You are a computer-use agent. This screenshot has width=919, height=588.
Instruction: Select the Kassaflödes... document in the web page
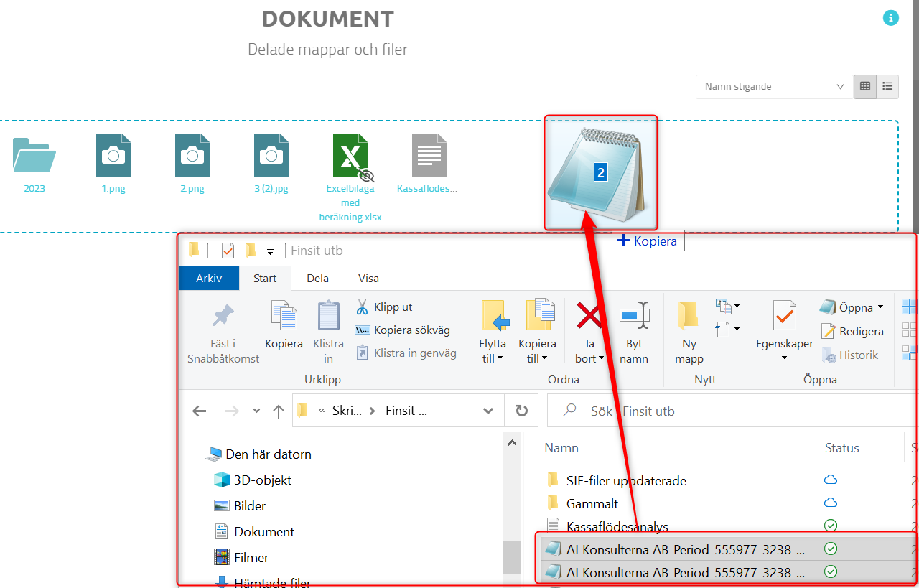click(428, 166)
